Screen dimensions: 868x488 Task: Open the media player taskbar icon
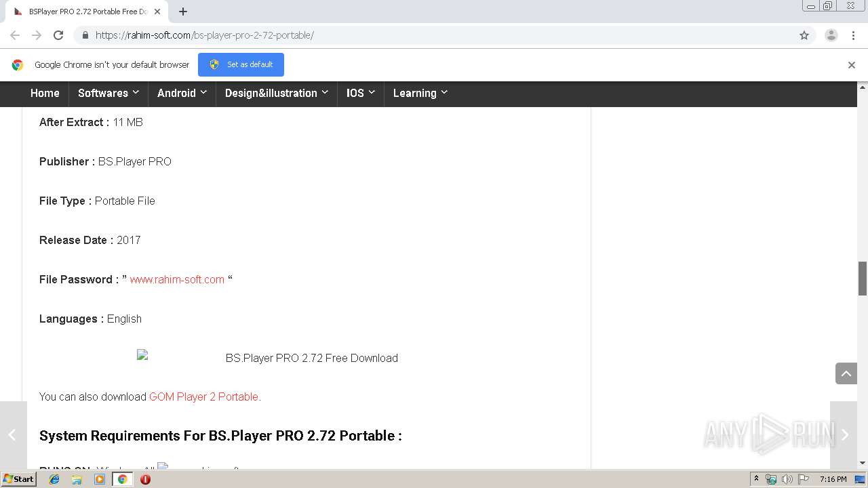tap(100, 479)
